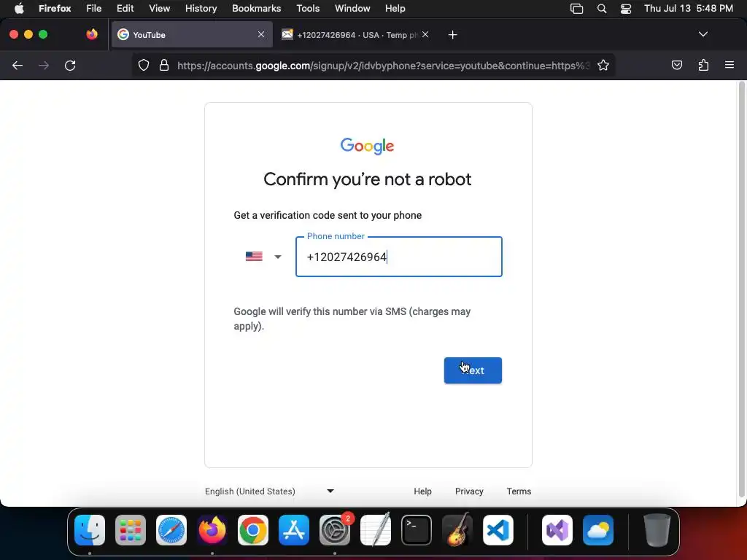Open the Extensions puzzle icon

(x=703, y=65)
